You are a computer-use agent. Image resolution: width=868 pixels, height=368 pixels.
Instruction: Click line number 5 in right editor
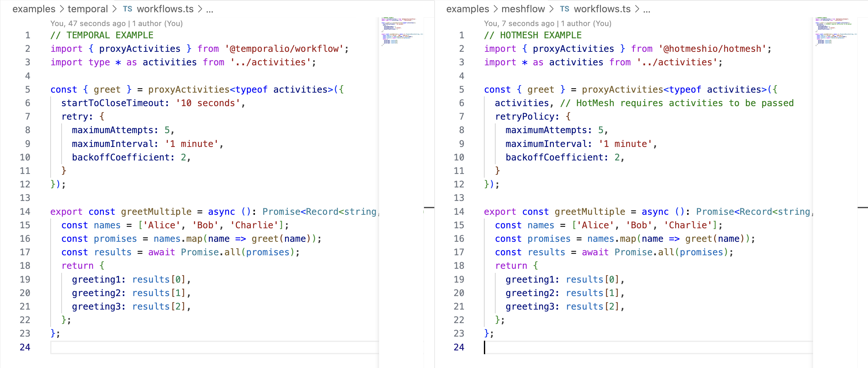[x=461, y=89]
